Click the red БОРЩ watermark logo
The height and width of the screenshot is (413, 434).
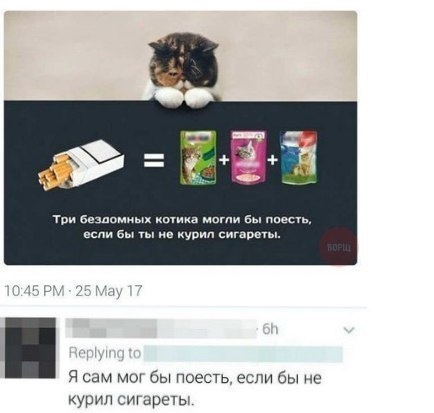click(x=338, y=246)
